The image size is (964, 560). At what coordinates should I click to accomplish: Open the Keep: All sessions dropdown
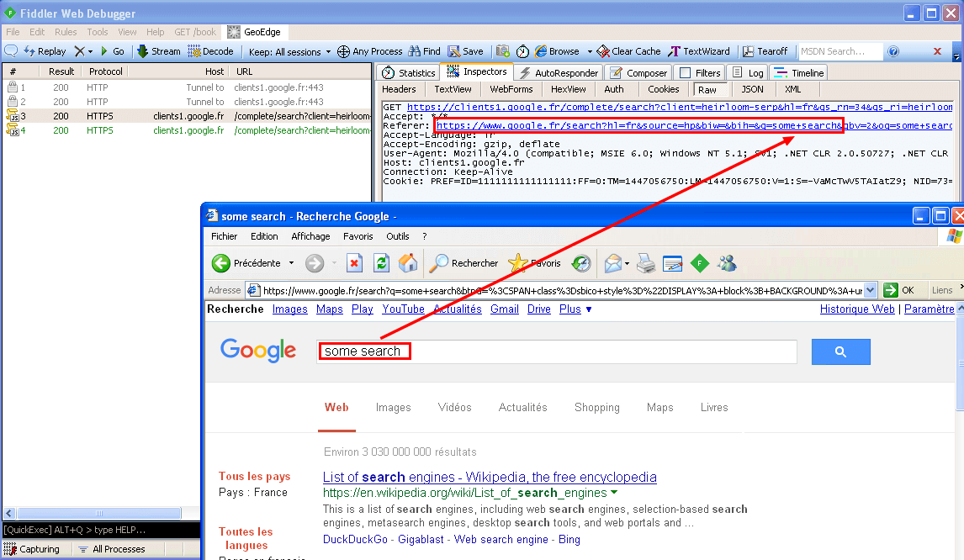click(x=289, y=51)
